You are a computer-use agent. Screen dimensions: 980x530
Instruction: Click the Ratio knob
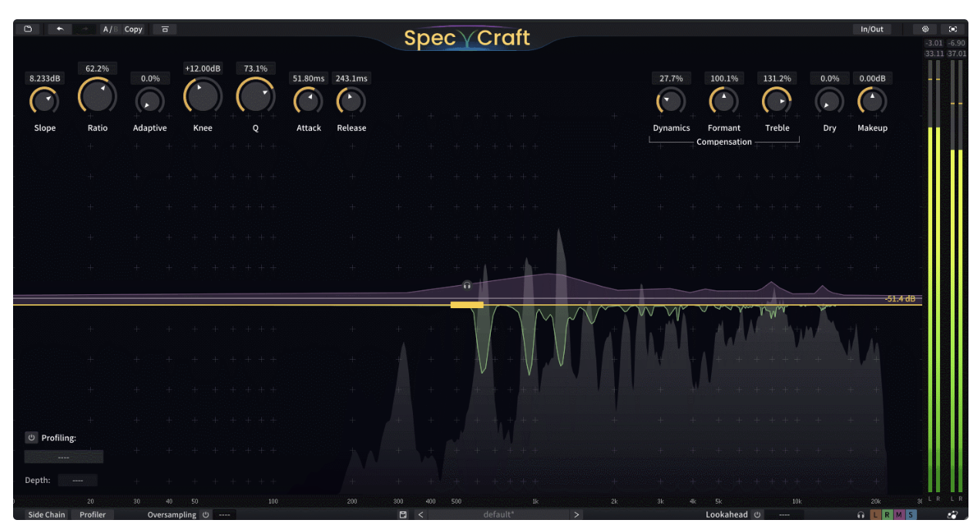pyautogui.click(x=97, y=96)
